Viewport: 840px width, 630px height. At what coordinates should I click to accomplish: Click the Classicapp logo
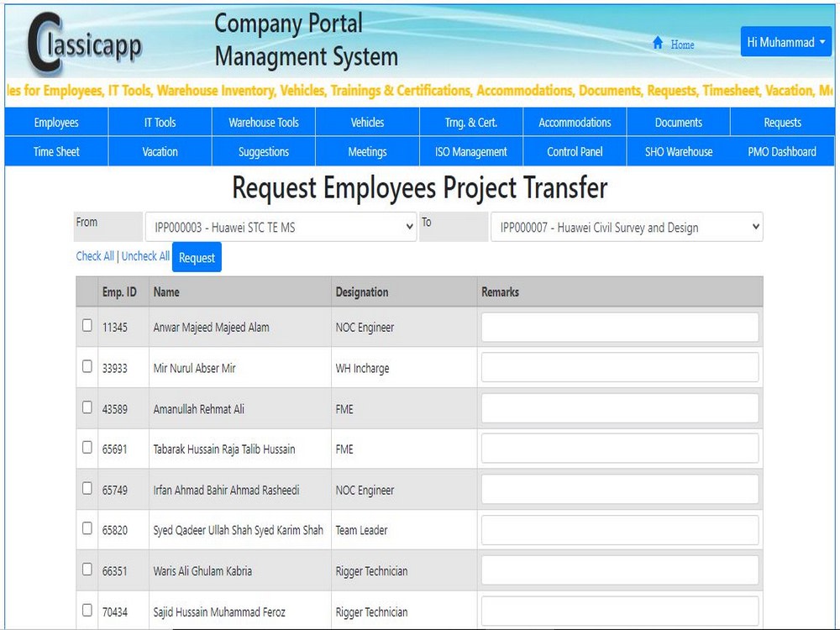85,44
